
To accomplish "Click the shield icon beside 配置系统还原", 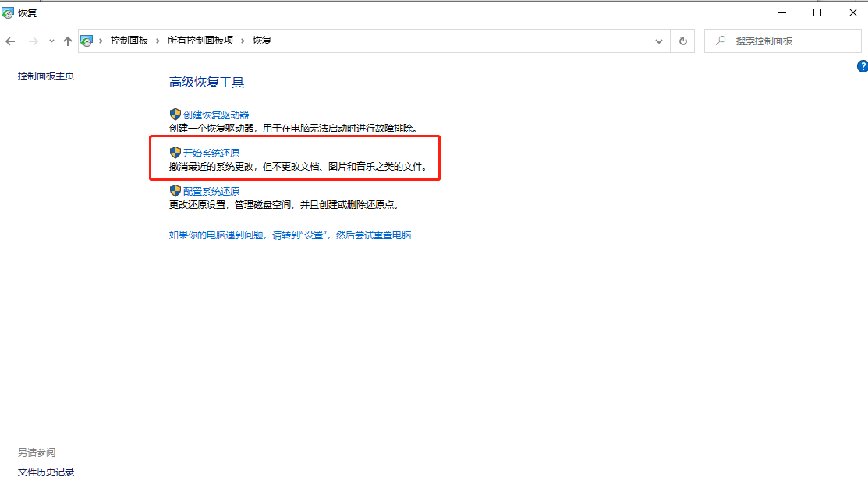I will 175,190.
